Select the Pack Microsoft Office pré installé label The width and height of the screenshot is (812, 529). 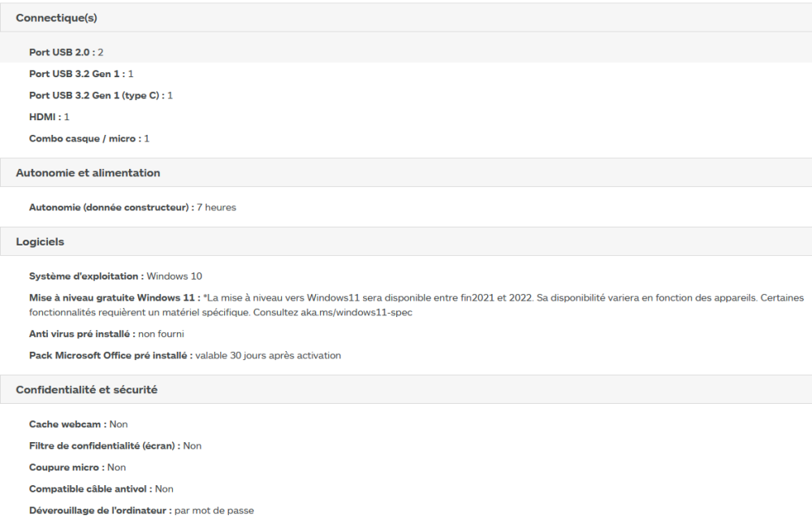pos(110,356)
